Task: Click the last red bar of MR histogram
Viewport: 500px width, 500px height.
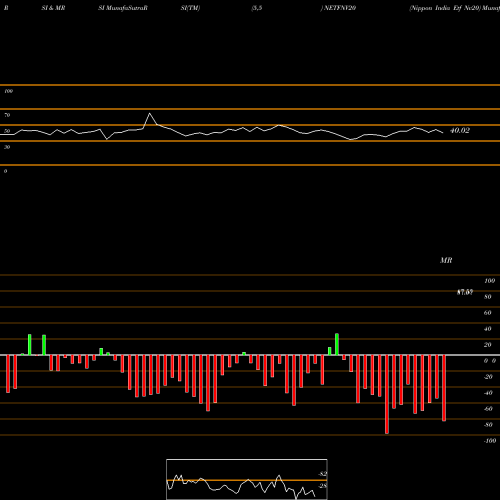Action: 444,388
